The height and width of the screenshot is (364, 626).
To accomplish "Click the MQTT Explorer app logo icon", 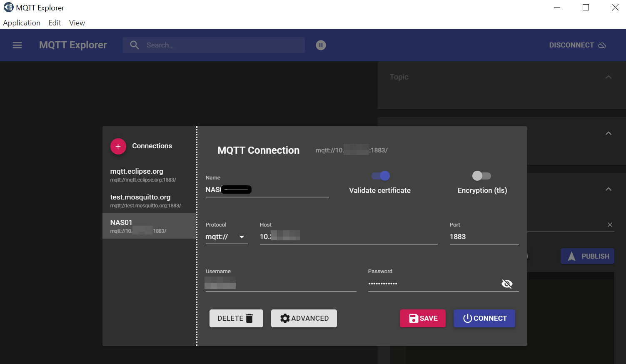I will point(8,7).
